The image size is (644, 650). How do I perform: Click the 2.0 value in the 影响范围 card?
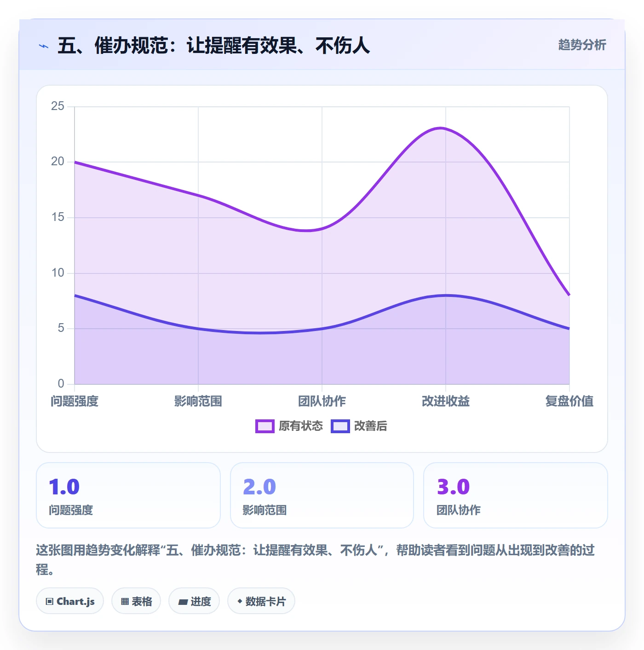point(259,487)
